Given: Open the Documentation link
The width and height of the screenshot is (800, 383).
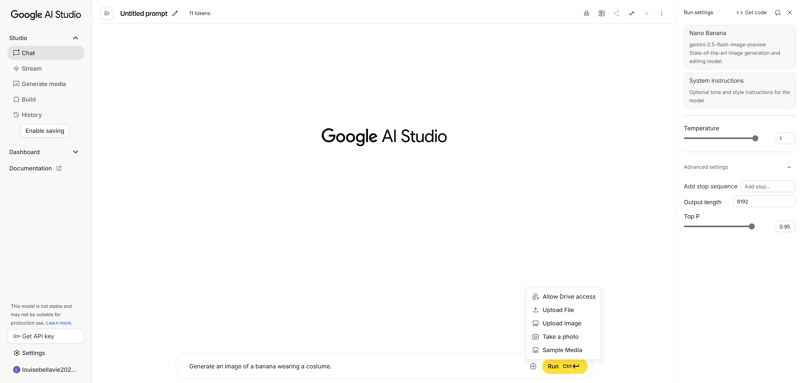Looking at the screenshot, I should (x=35, y=168).
